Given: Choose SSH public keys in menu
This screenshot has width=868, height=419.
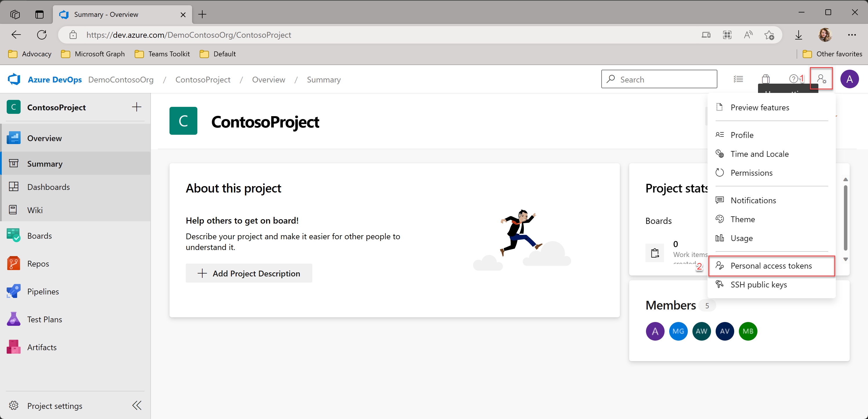Looking at the screenshot, I should pos(758,285).
